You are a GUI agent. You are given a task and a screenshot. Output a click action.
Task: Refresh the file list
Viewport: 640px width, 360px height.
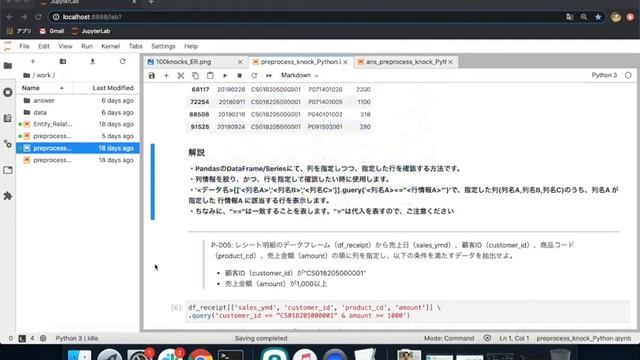[122, 61]
